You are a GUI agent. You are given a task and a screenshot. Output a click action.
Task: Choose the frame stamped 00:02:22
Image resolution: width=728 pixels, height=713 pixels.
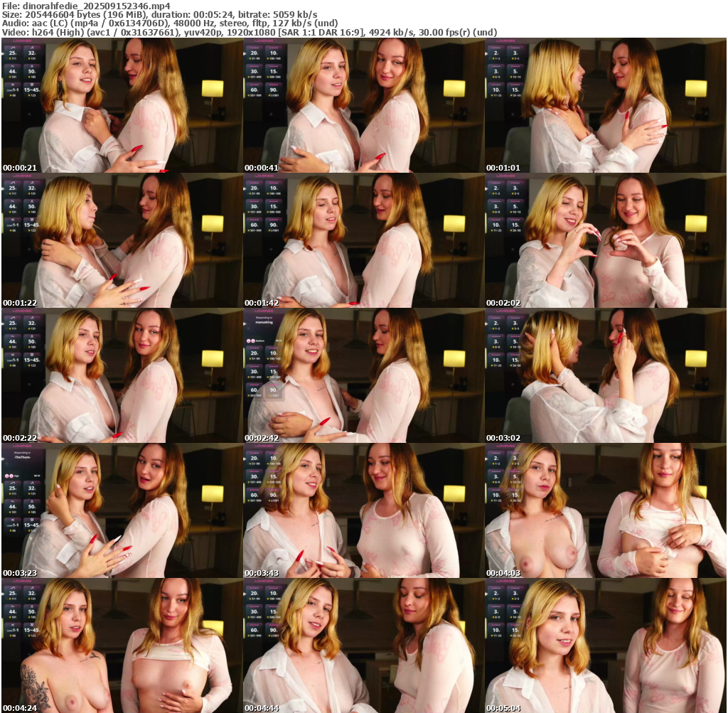[122, 375]
